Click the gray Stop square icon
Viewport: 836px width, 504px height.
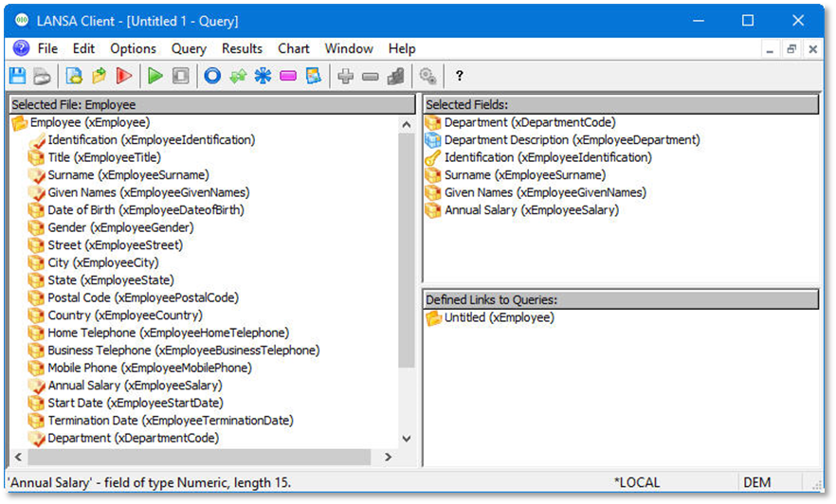tap(180, 76)
